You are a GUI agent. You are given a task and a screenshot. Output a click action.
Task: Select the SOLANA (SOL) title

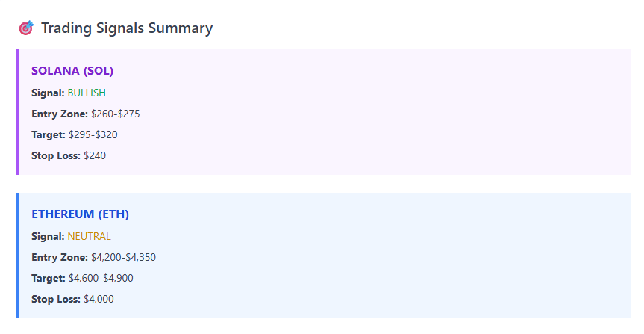point(72,71)
